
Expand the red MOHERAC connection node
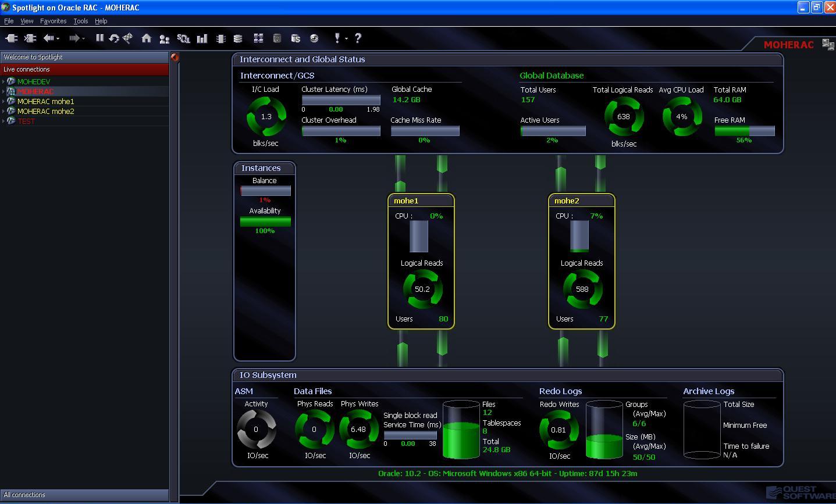tap(3, 91)
